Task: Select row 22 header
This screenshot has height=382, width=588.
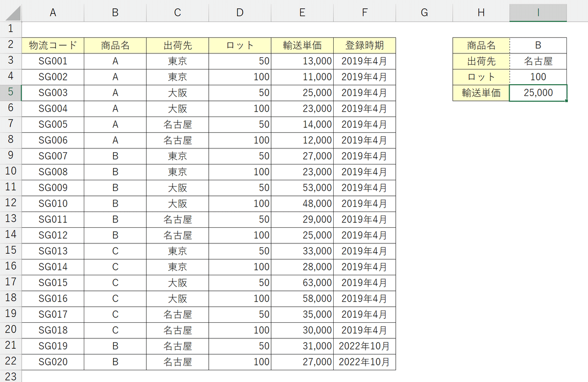Action: (x=11, y=362)
